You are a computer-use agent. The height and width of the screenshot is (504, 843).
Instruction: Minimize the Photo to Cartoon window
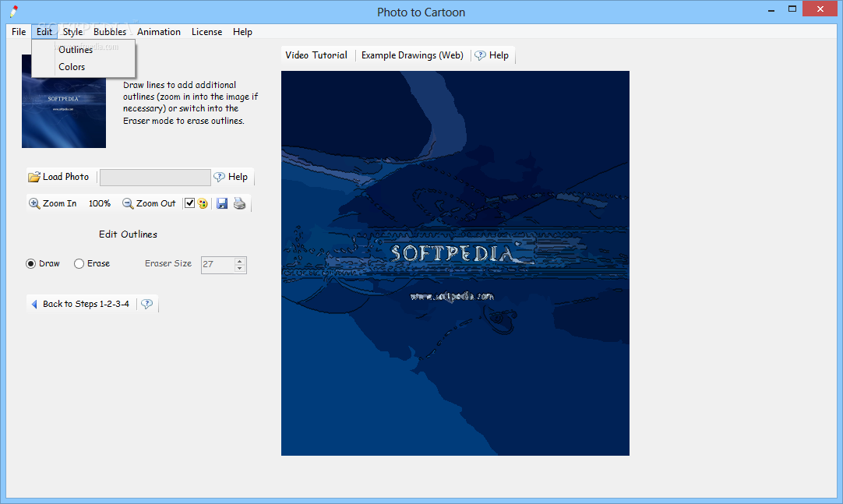[771, 9]
